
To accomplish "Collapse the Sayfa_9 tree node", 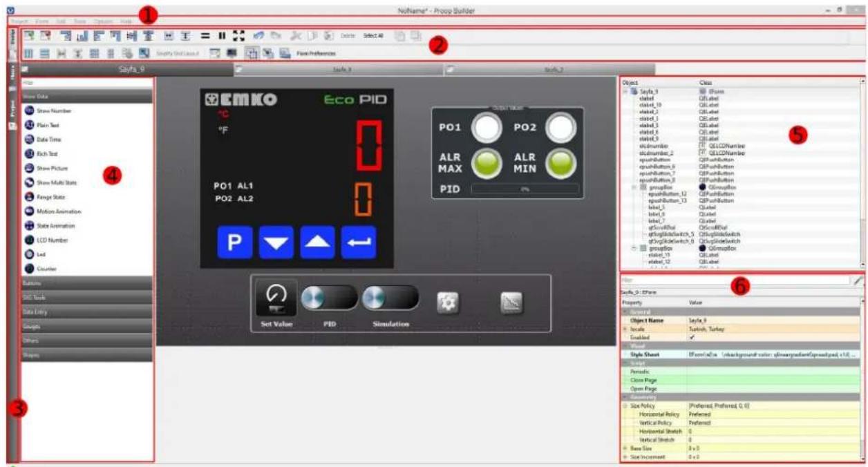I will click(626, 91).
